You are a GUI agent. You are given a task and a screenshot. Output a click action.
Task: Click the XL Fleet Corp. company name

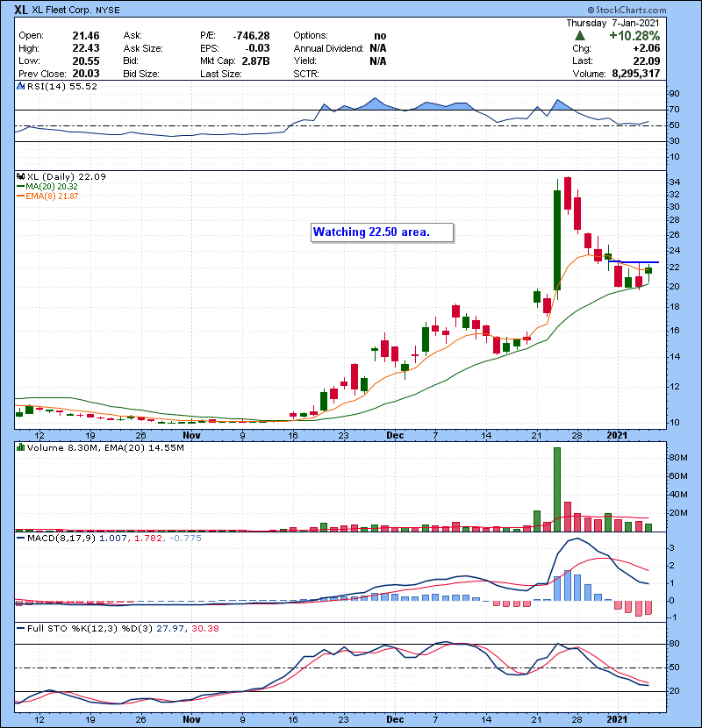click(x=61, y=11)
